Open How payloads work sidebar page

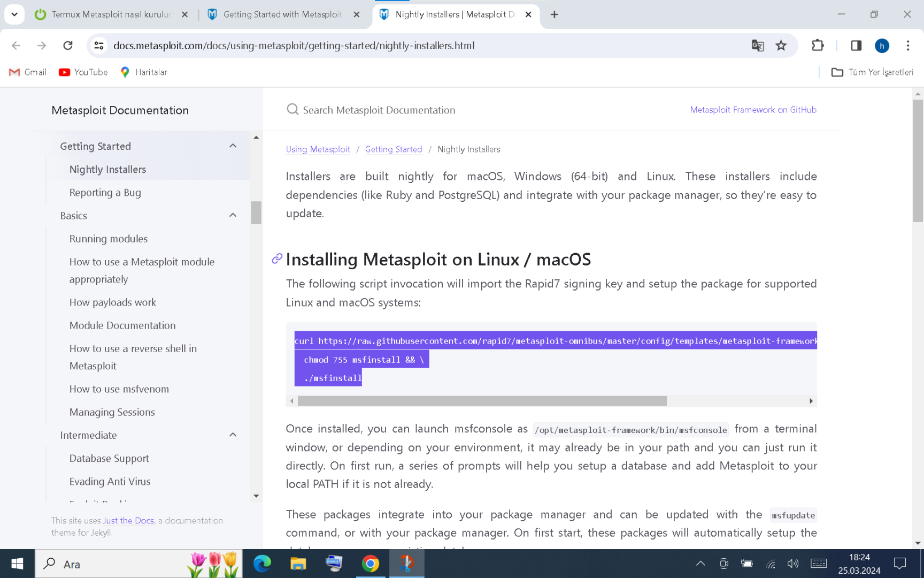tap(113, 302)
